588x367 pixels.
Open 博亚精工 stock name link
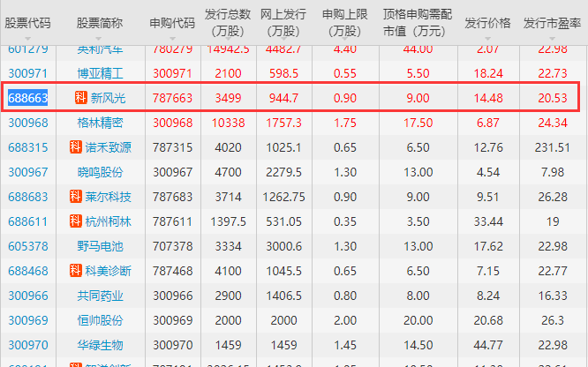100,73
